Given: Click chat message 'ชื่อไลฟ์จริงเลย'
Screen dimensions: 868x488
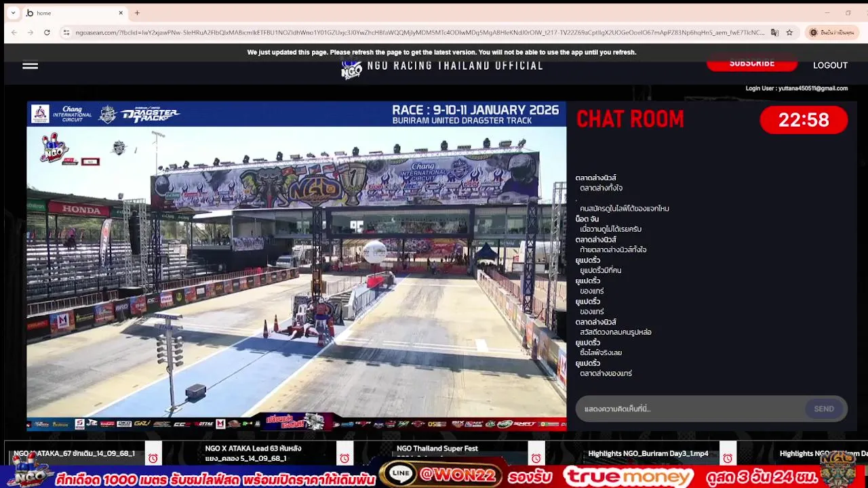Looking at the screenshot, I should (601, 353).
